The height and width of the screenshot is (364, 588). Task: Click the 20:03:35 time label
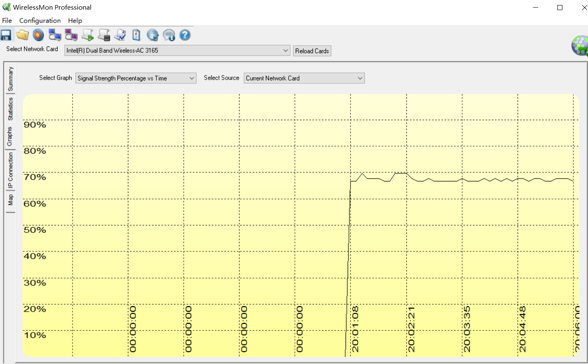tap(467, 329)
